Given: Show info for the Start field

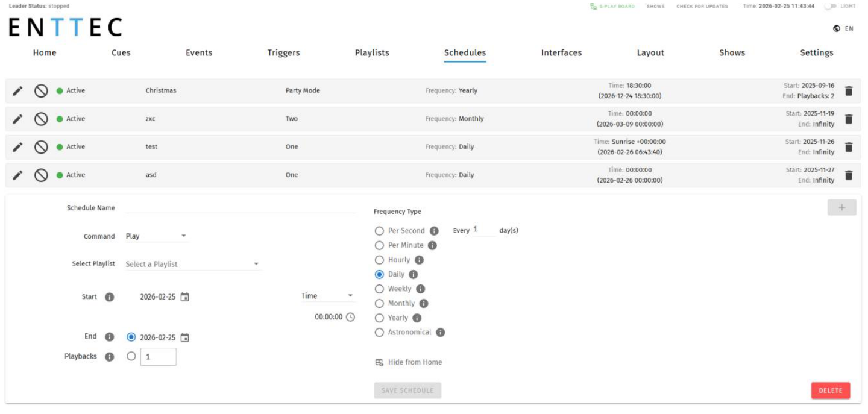Looking at the screenshot, I should 109,297.
